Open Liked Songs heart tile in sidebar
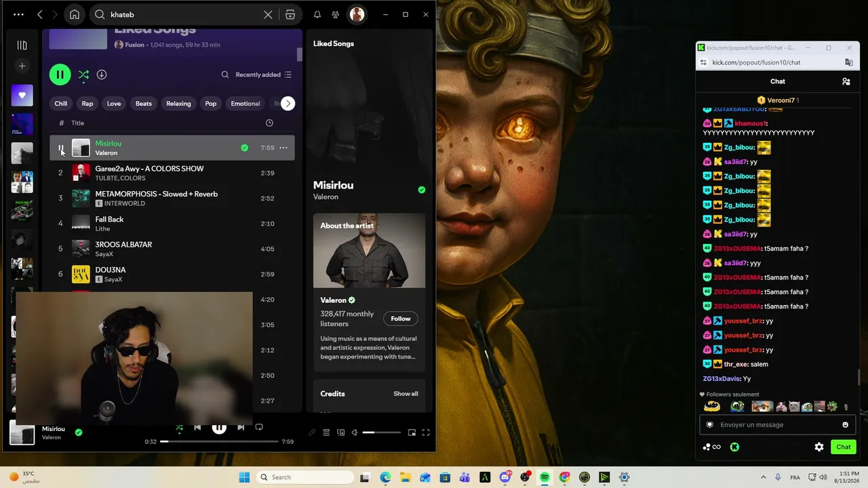The width and height of the screenshot is (868, 488). tap(22, 96)
